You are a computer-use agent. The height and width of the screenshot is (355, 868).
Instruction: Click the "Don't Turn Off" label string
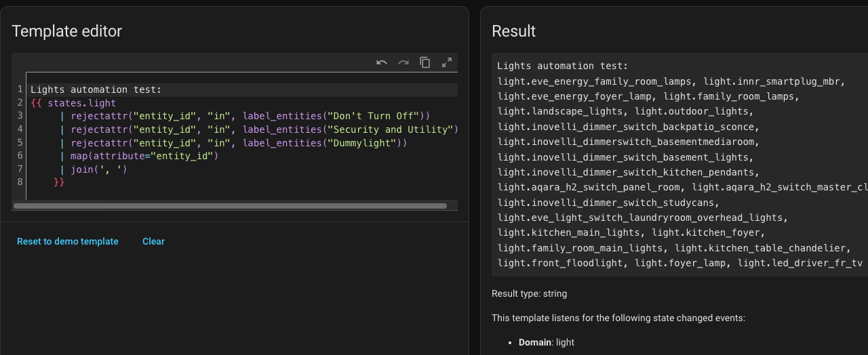click(375, 116)
